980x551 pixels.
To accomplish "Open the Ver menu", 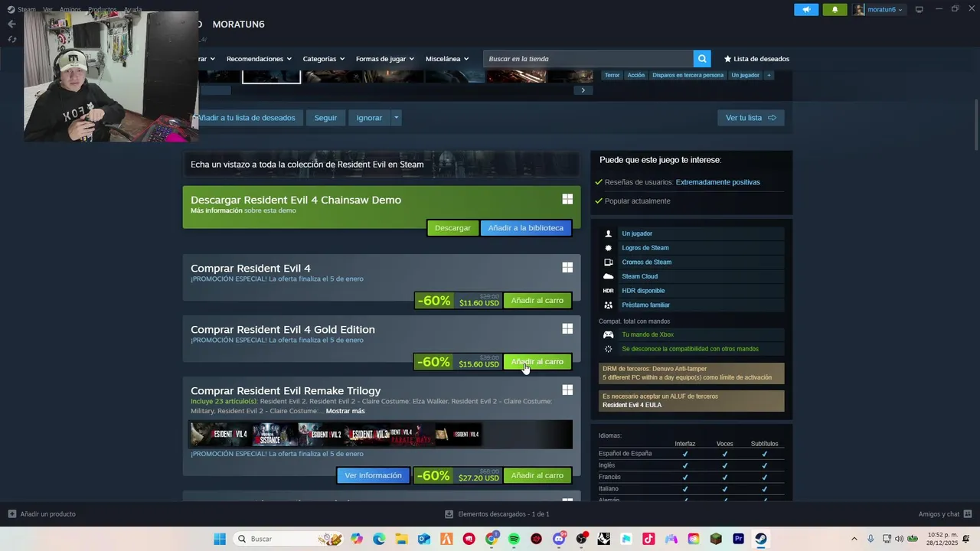I will (x=47, y=10).
